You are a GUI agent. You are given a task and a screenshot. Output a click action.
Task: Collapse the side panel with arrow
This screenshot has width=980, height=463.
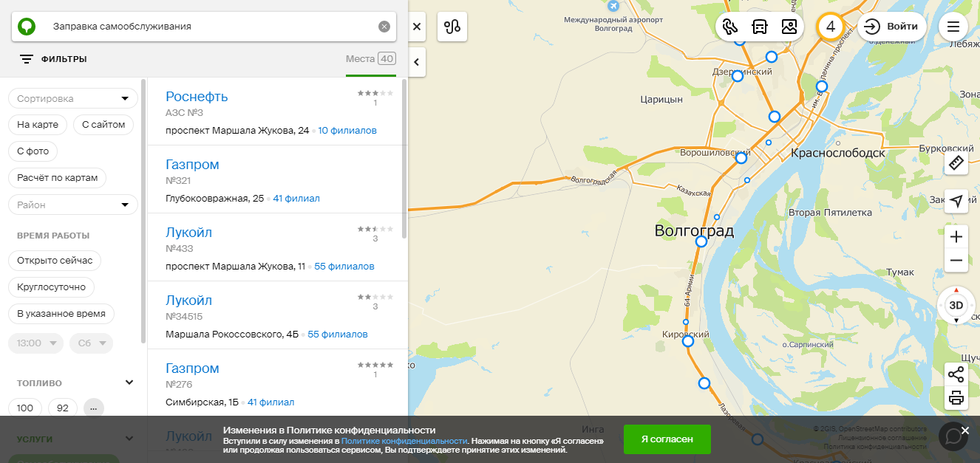point(416,62)
